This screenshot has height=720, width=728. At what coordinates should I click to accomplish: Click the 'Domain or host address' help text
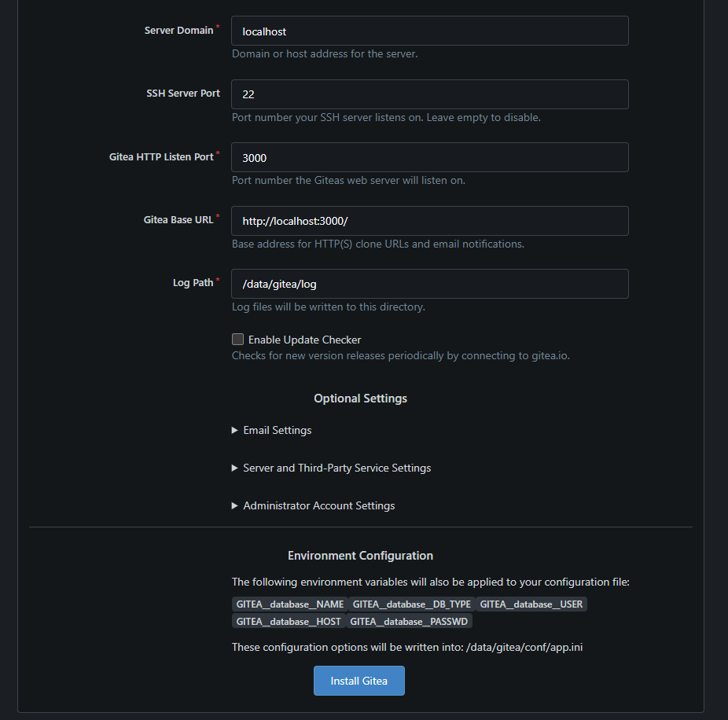(x=325, y=54)
